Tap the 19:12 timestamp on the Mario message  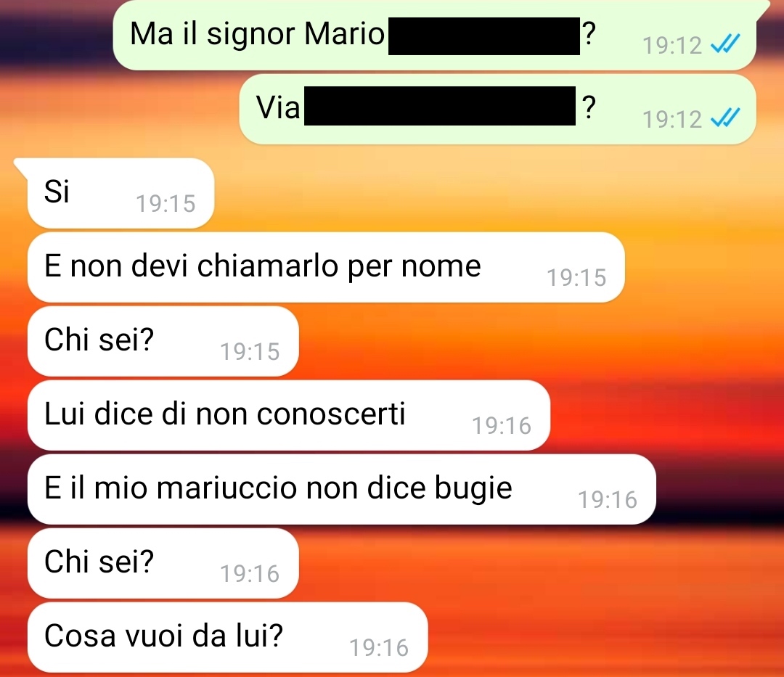pyautogui.click(x=672, y=46)
